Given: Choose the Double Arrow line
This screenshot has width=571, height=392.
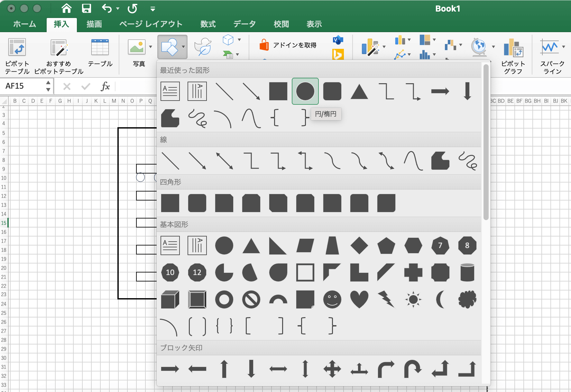Looking at the screenshot, I should (224, 161).
